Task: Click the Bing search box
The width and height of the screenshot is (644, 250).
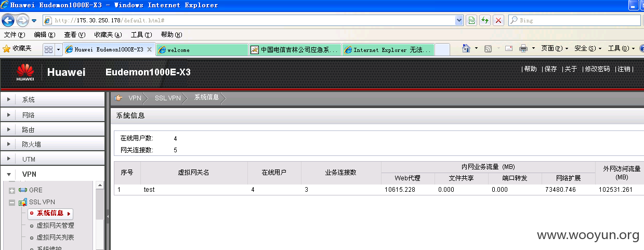Action: tap(574, 20)
